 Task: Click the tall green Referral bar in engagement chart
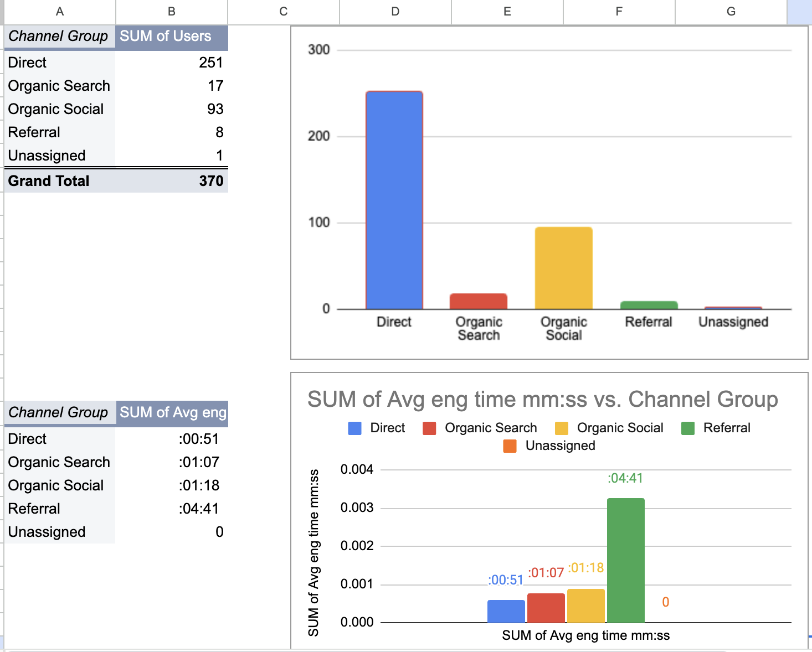point(625,560)
